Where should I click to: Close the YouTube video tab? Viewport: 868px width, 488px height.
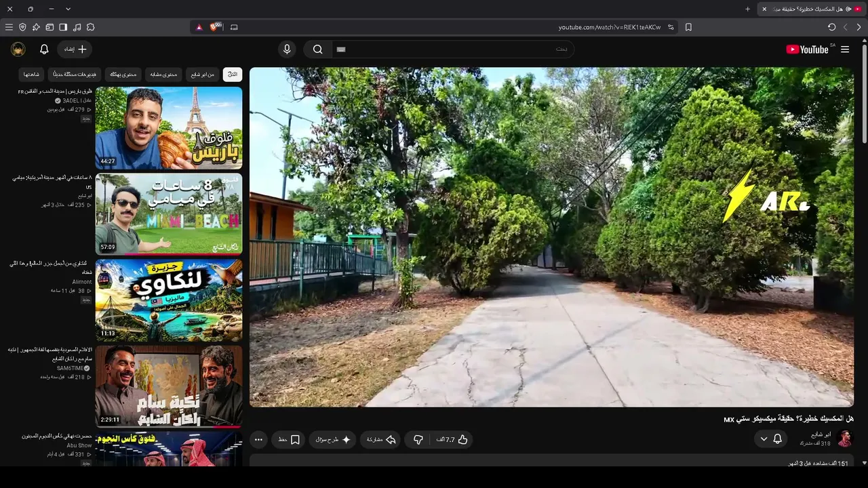[764, 9]
